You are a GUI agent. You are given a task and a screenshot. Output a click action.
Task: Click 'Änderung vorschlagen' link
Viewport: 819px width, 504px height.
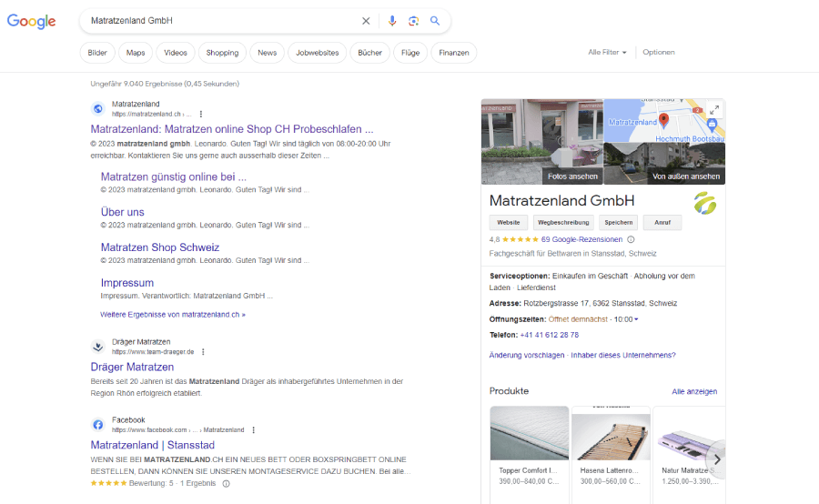(527, 355)
